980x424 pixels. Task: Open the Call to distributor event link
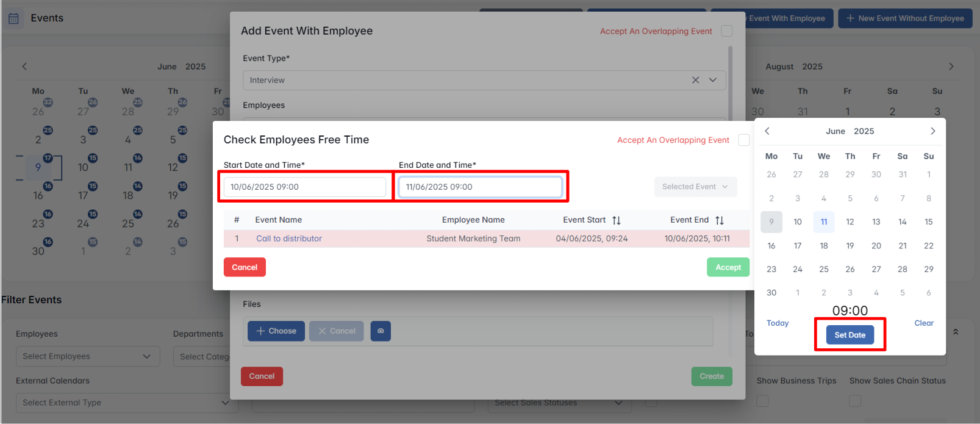click(288, 239)
